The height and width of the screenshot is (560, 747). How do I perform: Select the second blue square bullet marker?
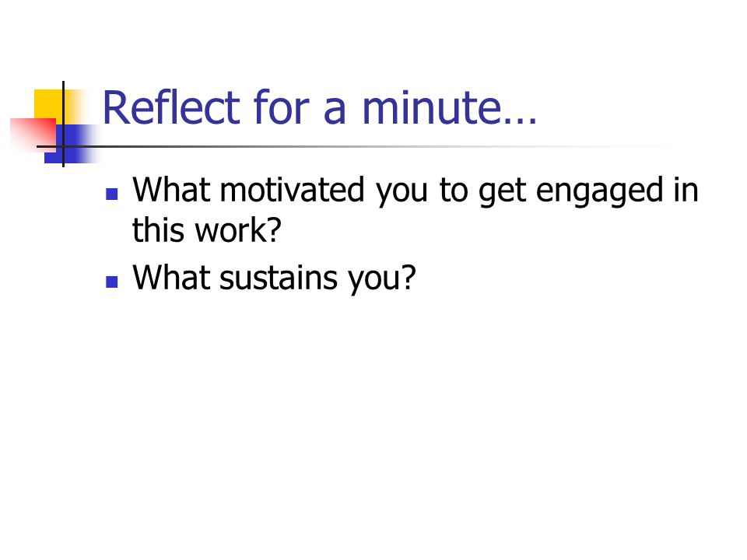(112, 282)
